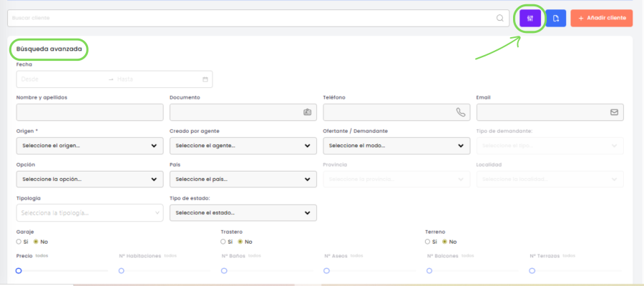The width and height of the screenshot is (644, 286).
Task: Select No for Garaje
Action: tap(36, 242)
